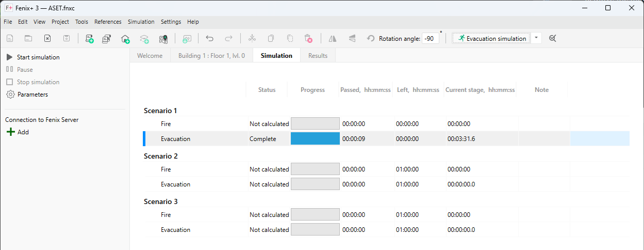The height and width of the screenshot is (250, 644).
Task: Switch to the Building 1 : Floor 1 tab
Action: [x=211, y=56]
